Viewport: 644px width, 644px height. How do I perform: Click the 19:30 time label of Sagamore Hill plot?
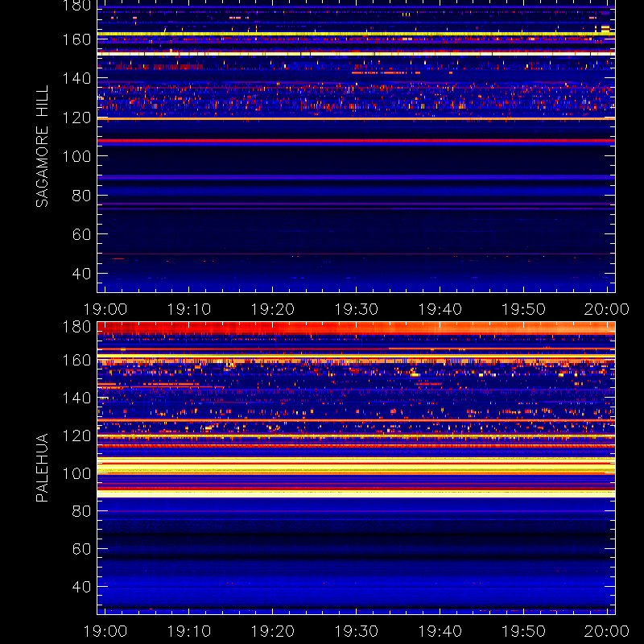point(356,309)
